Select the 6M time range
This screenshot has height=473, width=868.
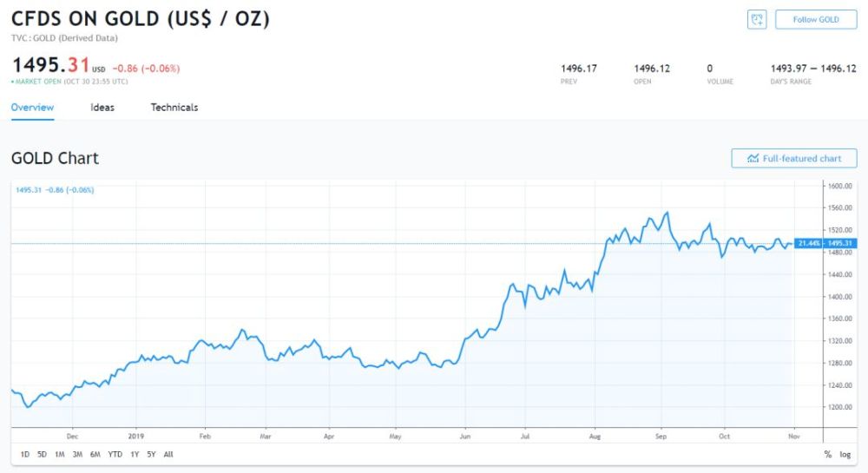(95, 454)
